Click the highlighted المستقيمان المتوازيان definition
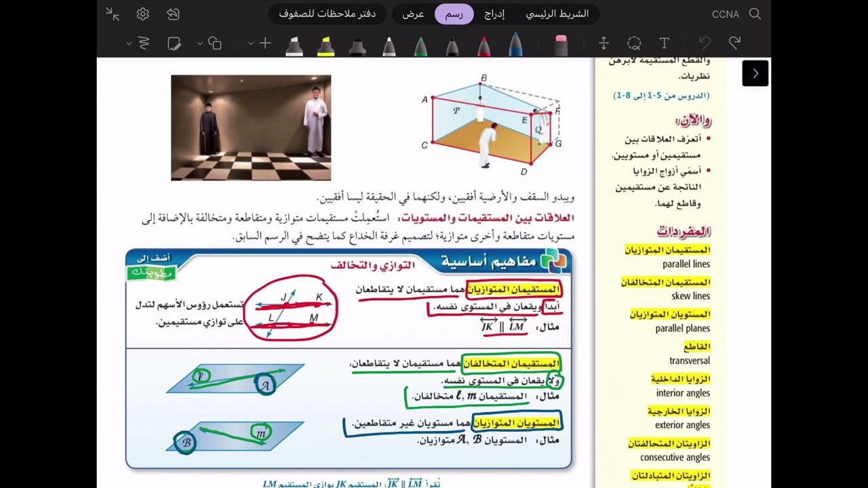Screen dimensions: 868x488 point(513,289)
